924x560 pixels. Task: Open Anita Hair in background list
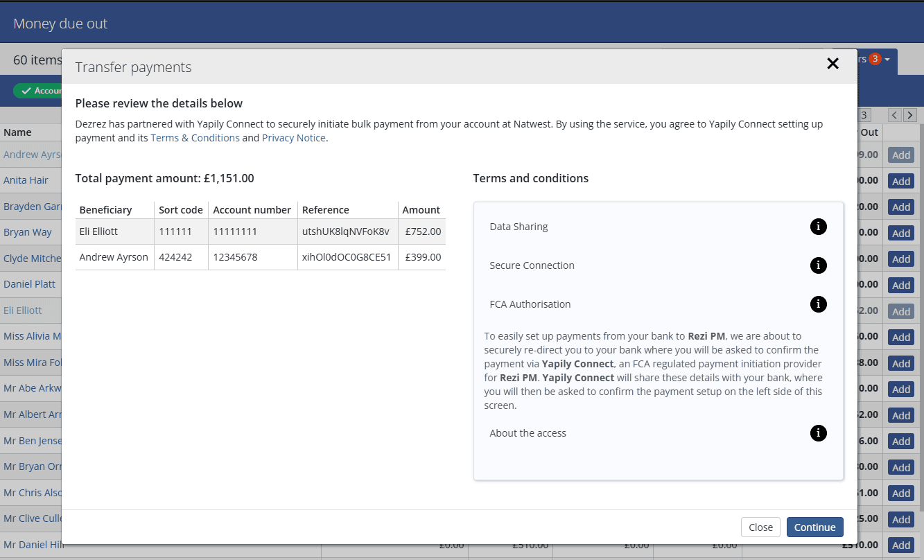click(26, 180)
